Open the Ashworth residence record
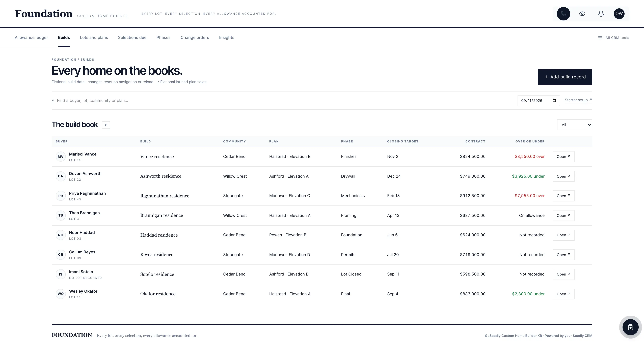Screen dimensions: 644x362 click(x=563, y=176)
